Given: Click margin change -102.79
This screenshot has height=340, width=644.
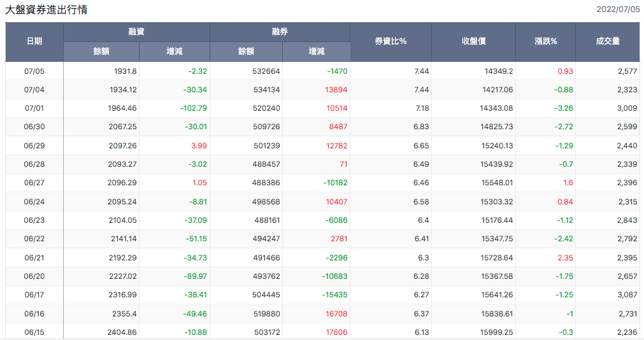Looking at the screenshot, I should tap(194, 108).
